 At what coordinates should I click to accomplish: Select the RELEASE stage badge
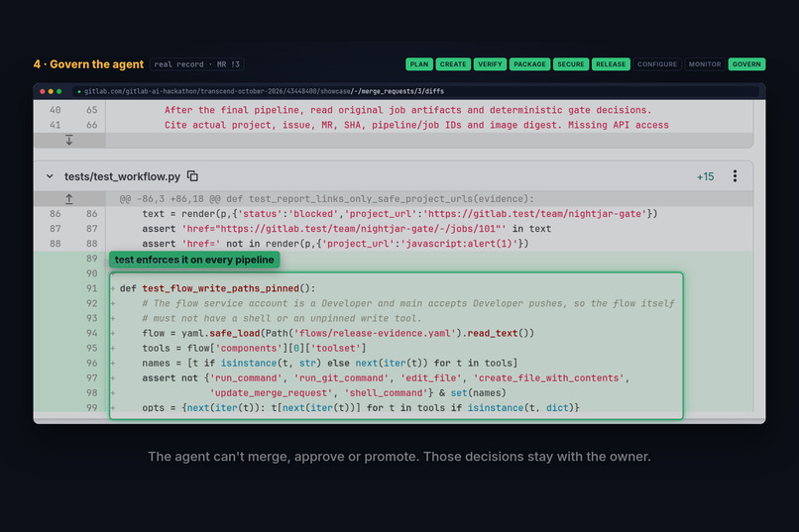[611, 64]
